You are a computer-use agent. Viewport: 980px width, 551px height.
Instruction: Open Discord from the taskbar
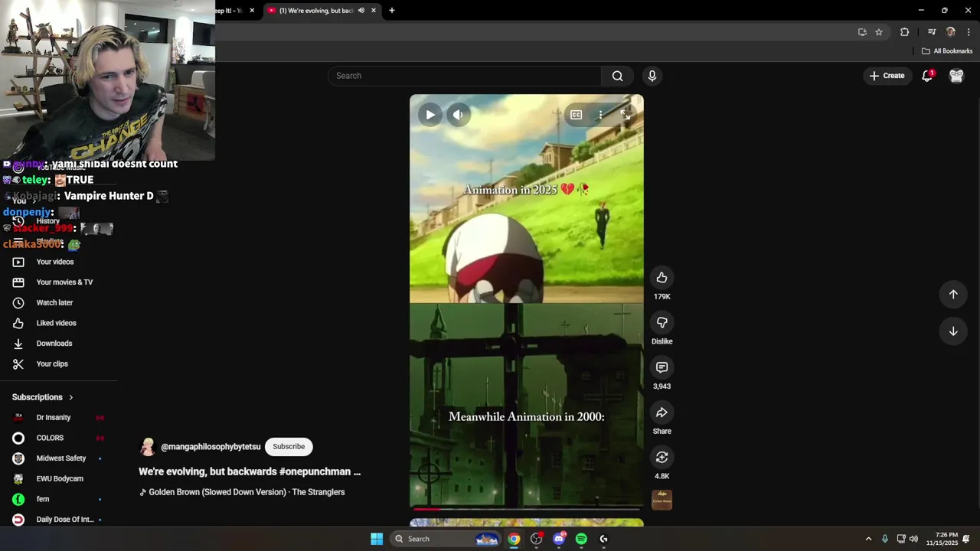click(559, 539)
